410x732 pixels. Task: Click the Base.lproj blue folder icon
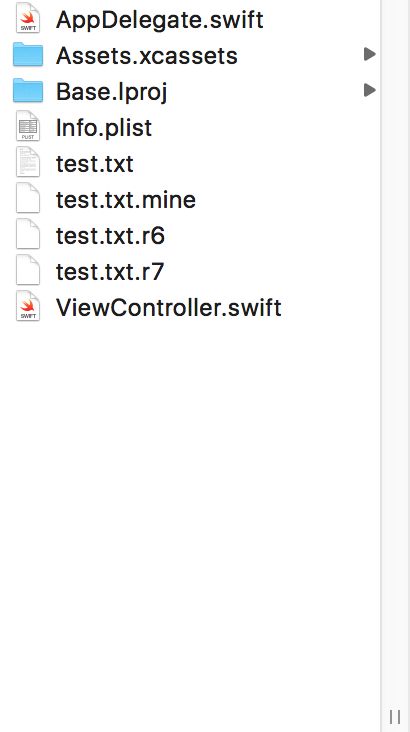point(28,90)
